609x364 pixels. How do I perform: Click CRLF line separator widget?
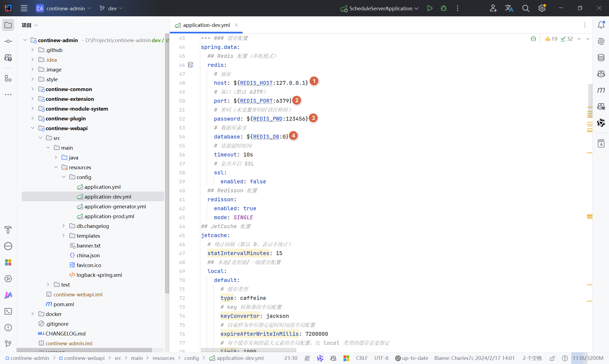tap(362, 358)
